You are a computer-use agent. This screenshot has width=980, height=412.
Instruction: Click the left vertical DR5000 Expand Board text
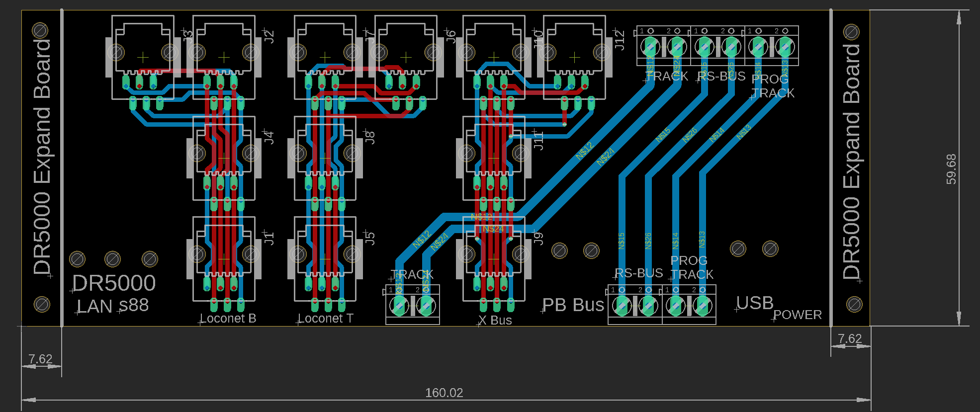(x=42, y=157)
